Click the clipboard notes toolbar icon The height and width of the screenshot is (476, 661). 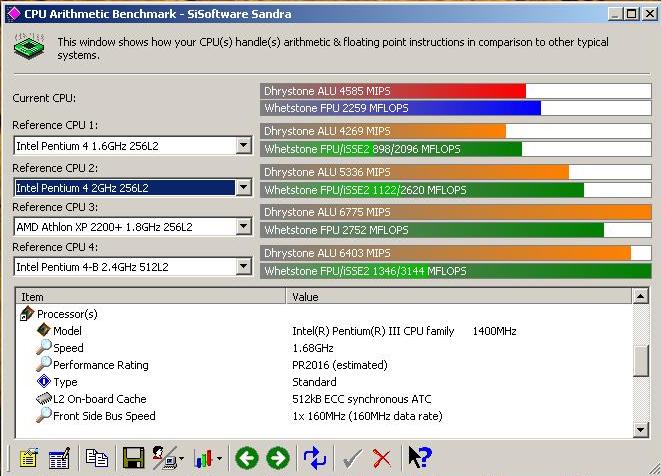click(x=28, y=458)
